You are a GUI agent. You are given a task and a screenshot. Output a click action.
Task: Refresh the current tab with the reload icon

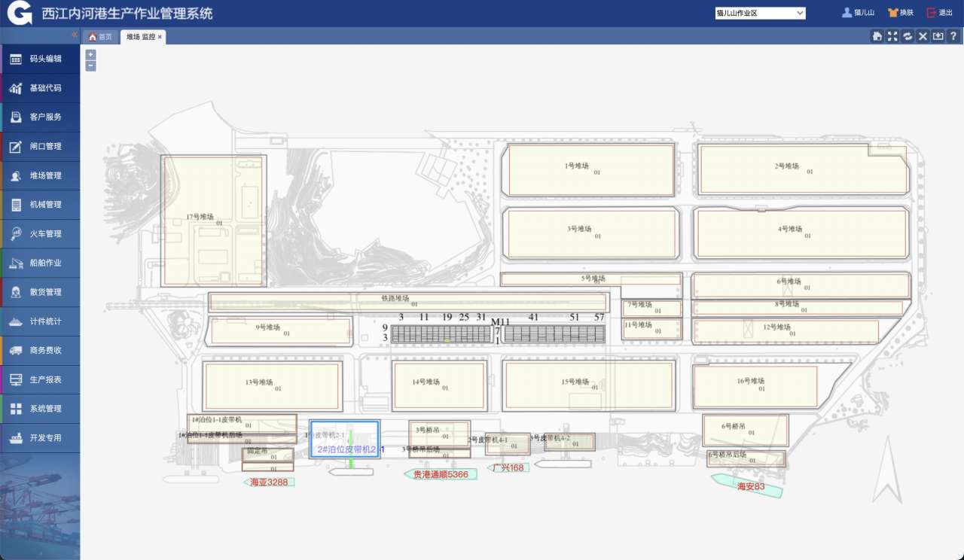click(x=908, y=36)
